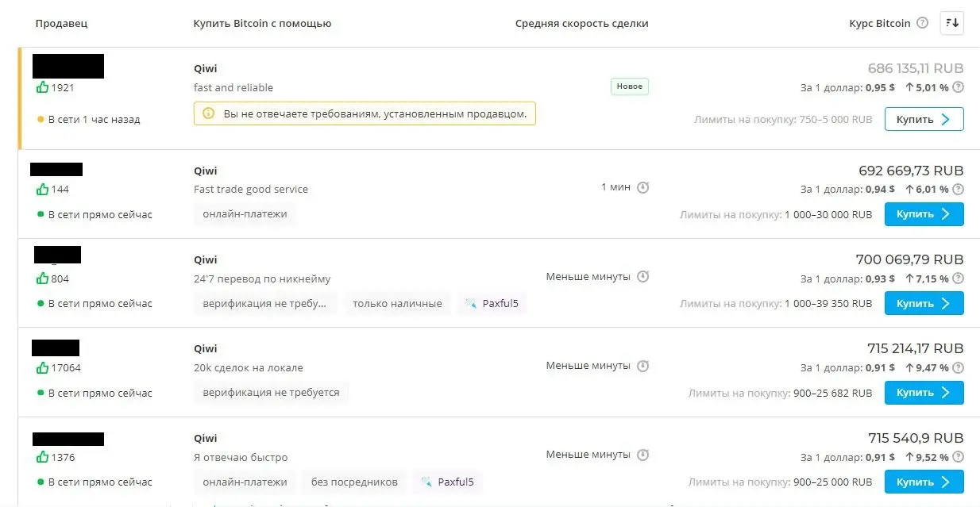980x507 pixels.
Task: Click the Средняя скорость сделки column header
Action: tap(582, 23)
